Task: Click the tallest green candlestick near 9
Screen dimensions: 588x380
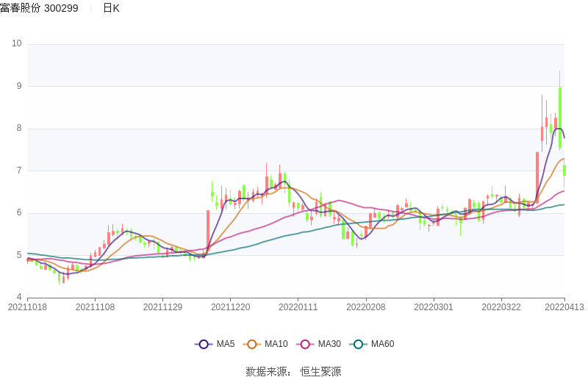Action: click(560, 118)
